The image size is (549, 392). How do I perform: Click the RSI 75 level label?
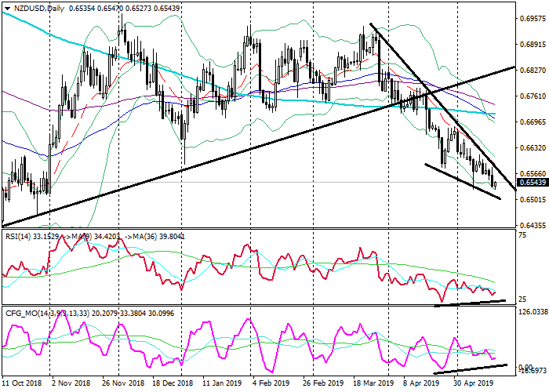point(524,235)
